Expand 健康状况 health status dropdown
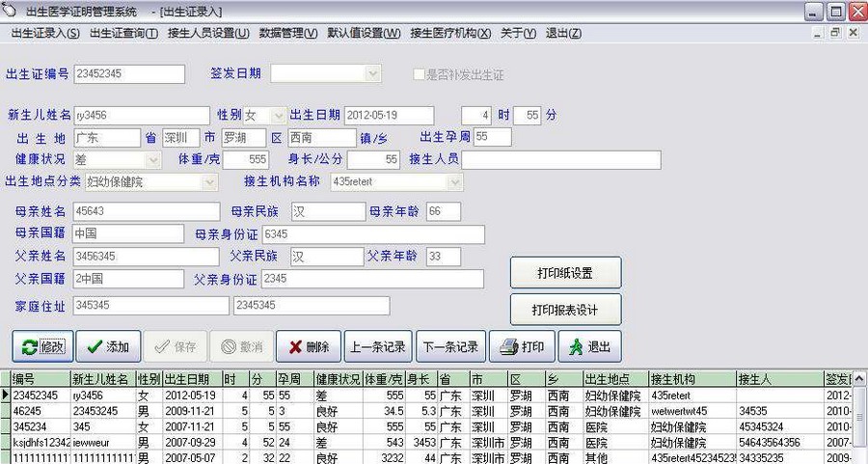This screenshot has height=464, width=868. (153, 160)
